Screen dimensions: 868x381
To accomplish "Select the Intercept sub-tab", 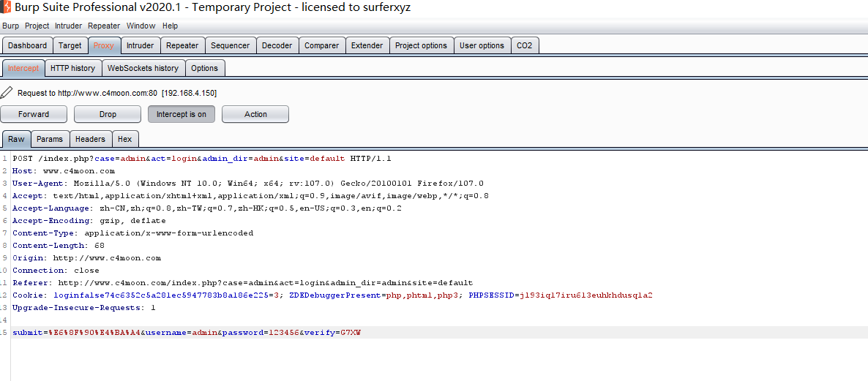I will pyautogui.click(x=23, y=69).
